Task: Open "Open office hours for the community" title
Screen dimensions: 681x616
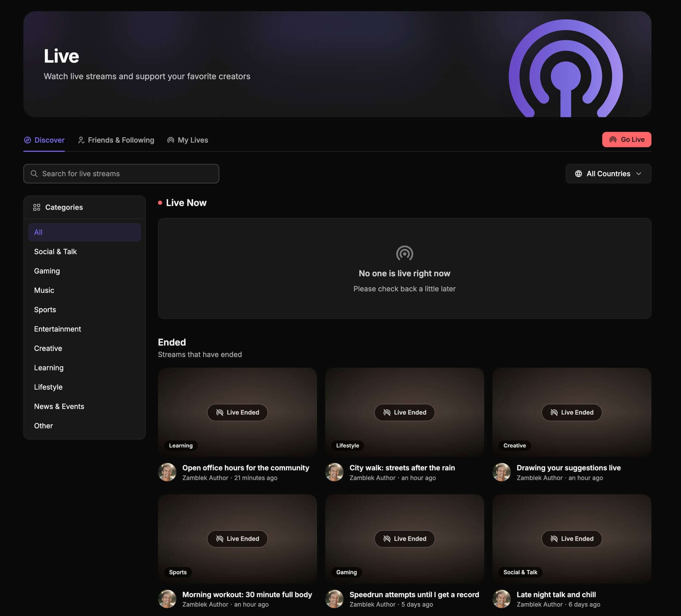Action: [246, 468]
